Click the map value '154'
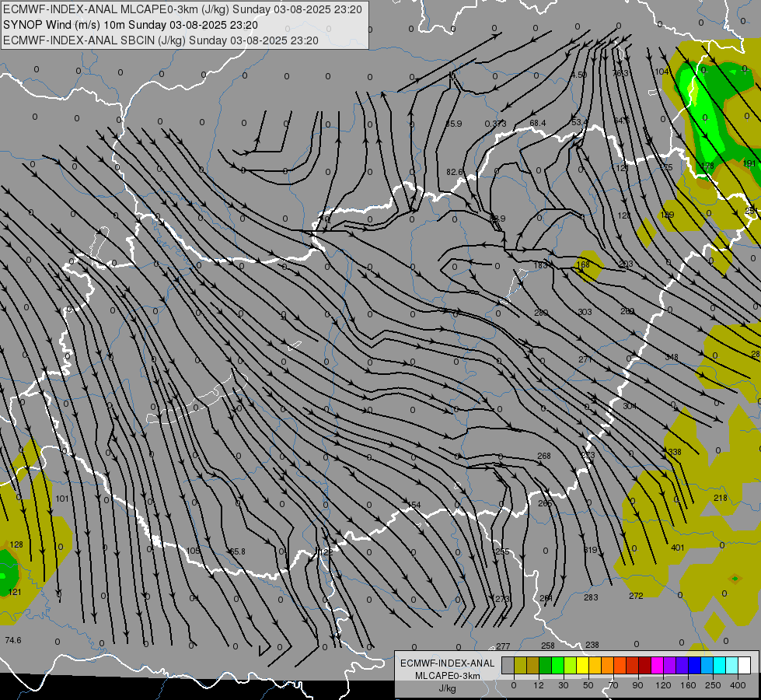Viewport: 761px width, 700px height. (x=414, y=505)
